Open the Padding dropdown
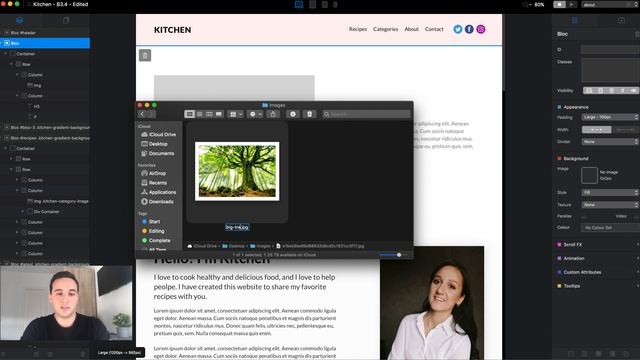Image resolution: width=640 pixels, height=360 pixels. click(610, 117)
